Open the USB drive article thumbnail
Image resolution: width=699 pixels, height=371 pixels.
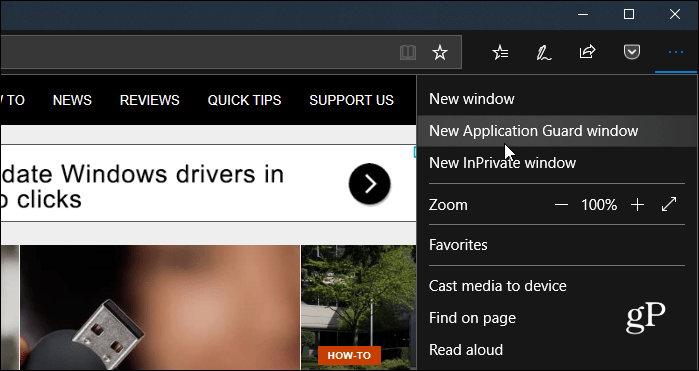coord(160,308)
